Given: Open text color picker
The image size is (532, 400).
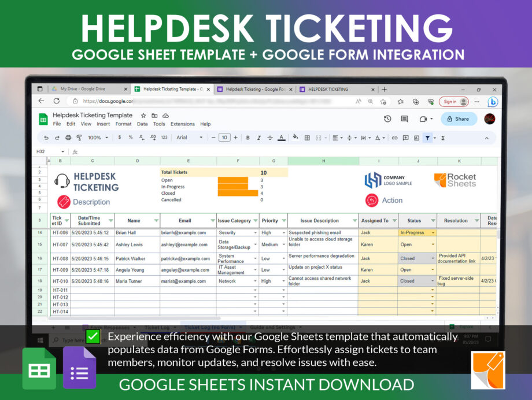Looking at the screenshot, I should [281, 138].
